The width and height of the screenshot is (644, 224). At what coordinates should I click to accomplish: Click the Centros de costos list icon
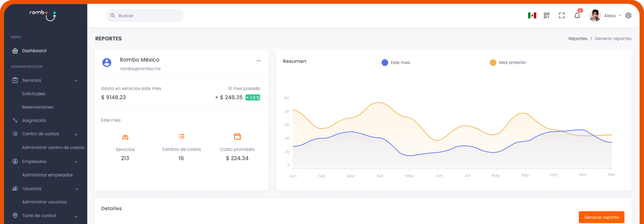click(x=181, y=136)
